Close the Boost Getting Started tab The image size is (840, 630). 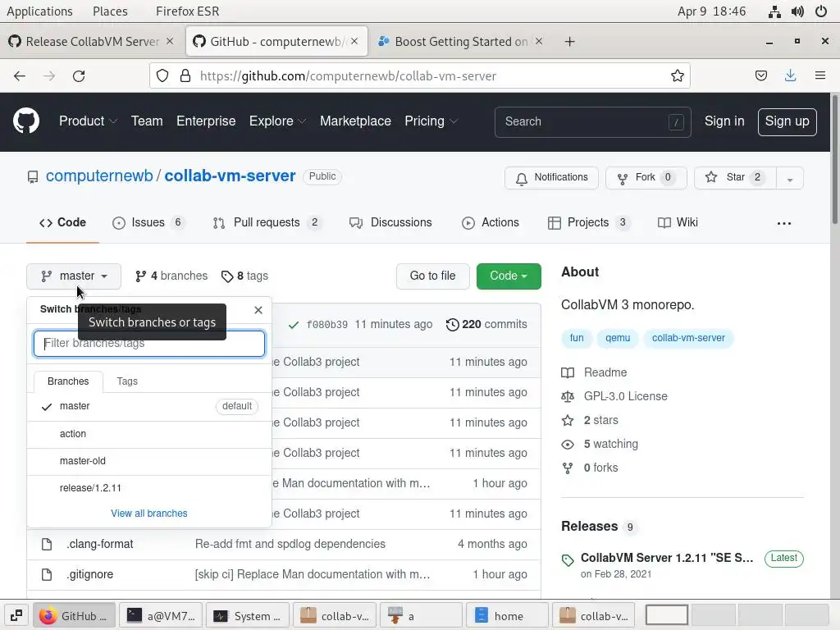pos(539,41)
